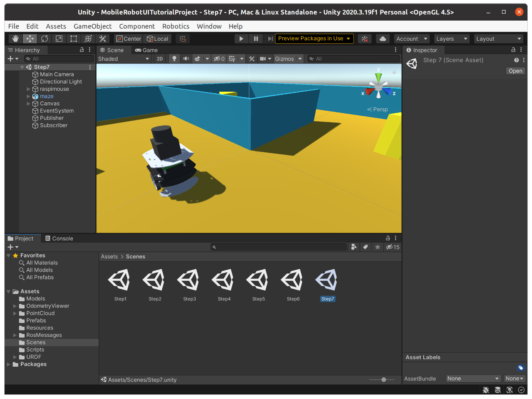Open the scene component tools icon
This screenshot has width=532, height=399.
pos(252,59)
